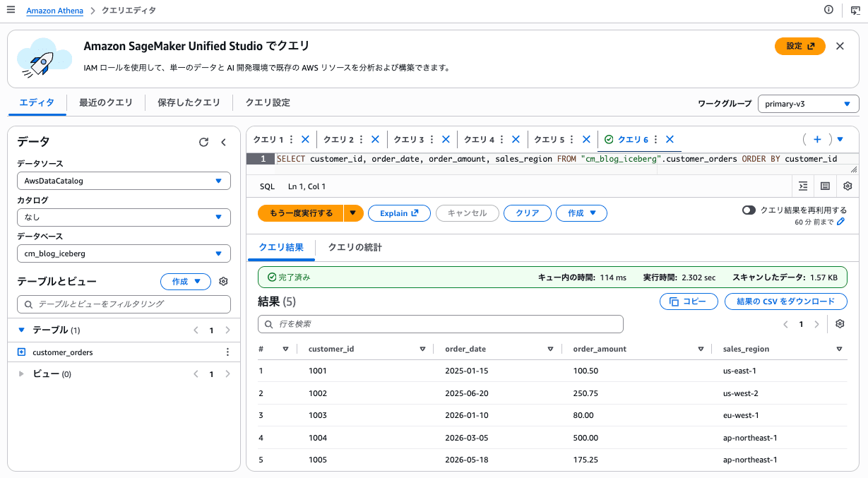Screen dimensions: 868x478
Task: Select the cell 500.00
Action: [x=585, y=438]
